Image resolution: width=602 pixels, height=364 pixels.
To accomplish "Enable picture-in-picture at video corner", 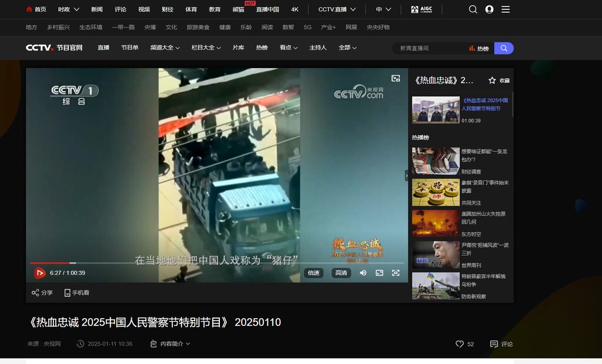I will [x=396, y=78].
